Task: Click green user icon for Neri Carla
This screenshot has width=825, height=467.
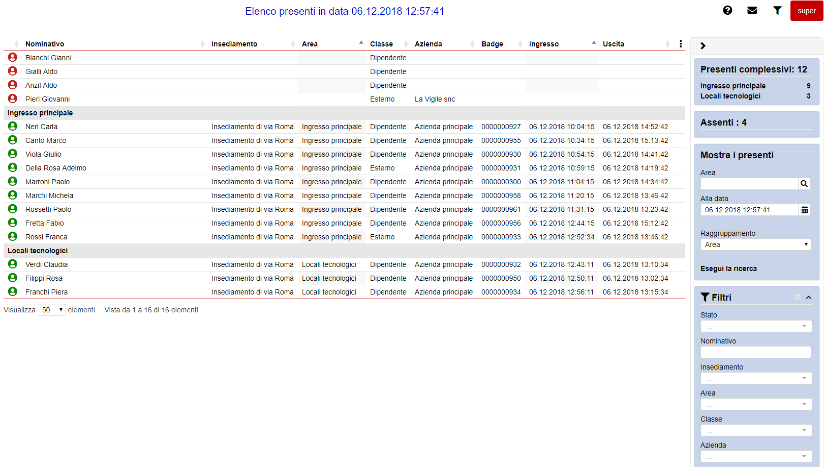Action: 13,127
